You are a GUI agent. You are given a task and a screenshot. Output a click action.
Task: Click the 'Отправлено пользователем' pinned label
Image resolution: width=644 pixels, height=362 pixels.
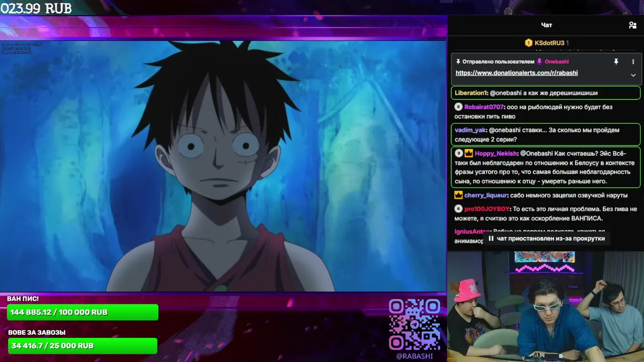[498, 61]
